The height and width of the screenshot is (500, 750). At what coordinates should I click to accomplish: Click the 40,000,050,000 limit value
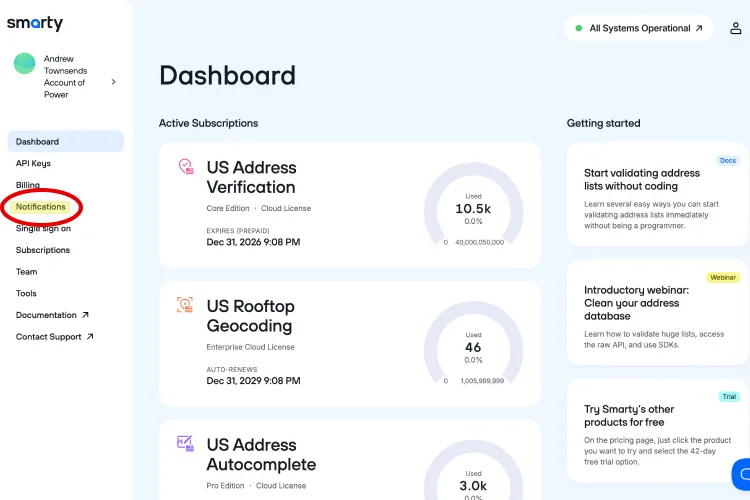coord(480,243)
